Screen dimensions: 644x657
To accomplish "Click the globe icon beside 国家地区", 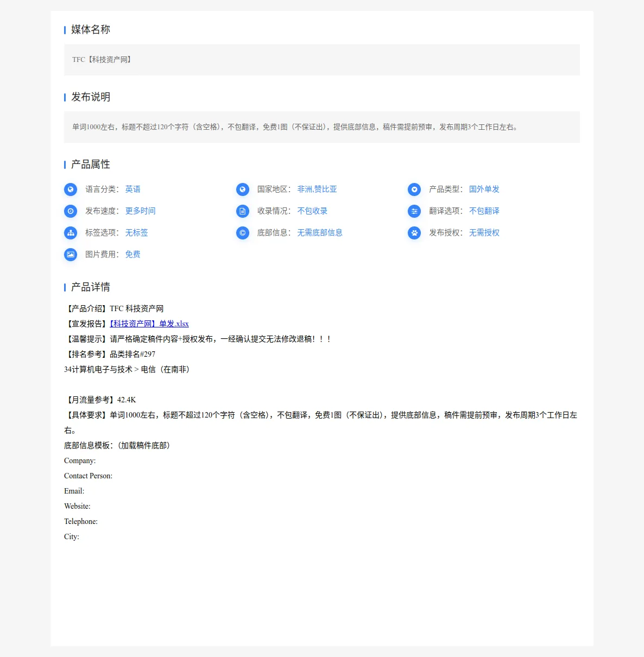I will pyautogui.click(x=243, y=189).
